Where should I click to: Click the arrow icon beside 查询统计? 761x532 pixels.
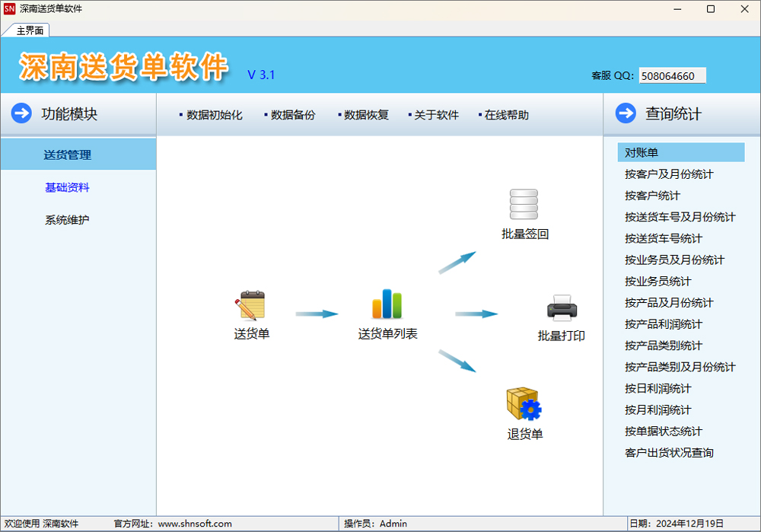click(x=626, y=113)
